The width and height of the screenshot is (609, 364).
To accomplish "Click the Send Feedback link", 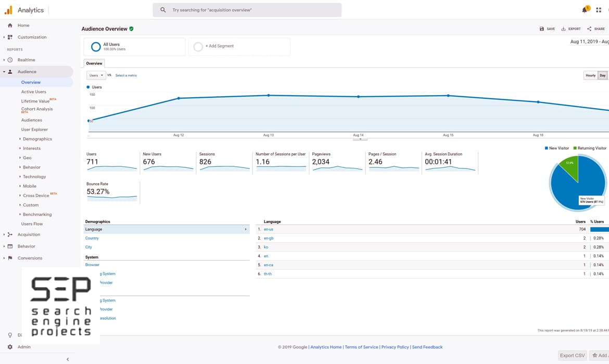I will tap(427, 347).
